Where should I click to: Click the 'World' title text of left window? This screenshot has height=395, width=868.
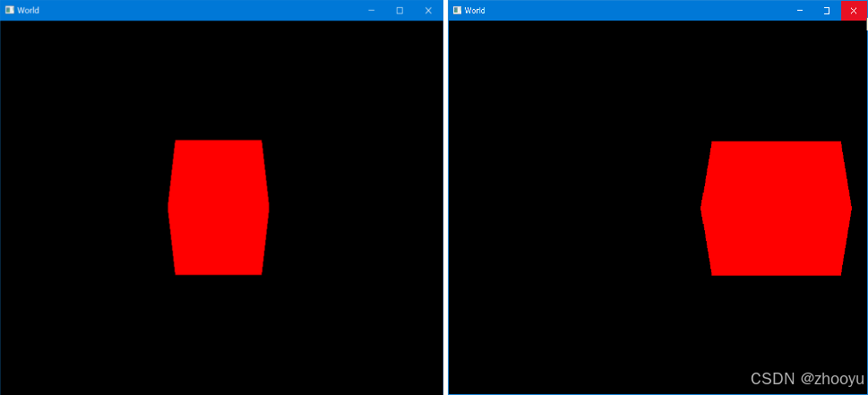28,11
